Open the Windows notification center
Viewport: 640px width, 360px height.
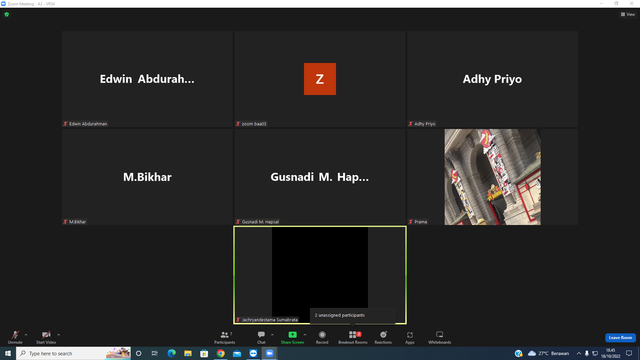coord(629,353)
